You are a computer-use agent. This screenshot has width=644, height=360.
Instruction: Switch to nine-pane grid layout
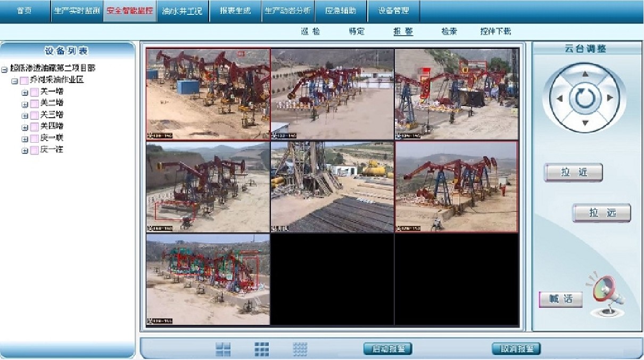261,349
